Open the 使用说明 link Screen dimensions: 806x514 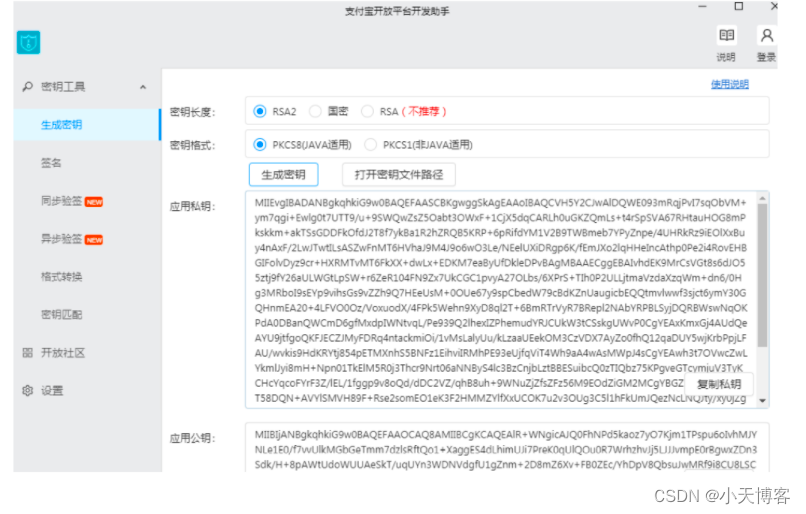click(x=730, y=84)
